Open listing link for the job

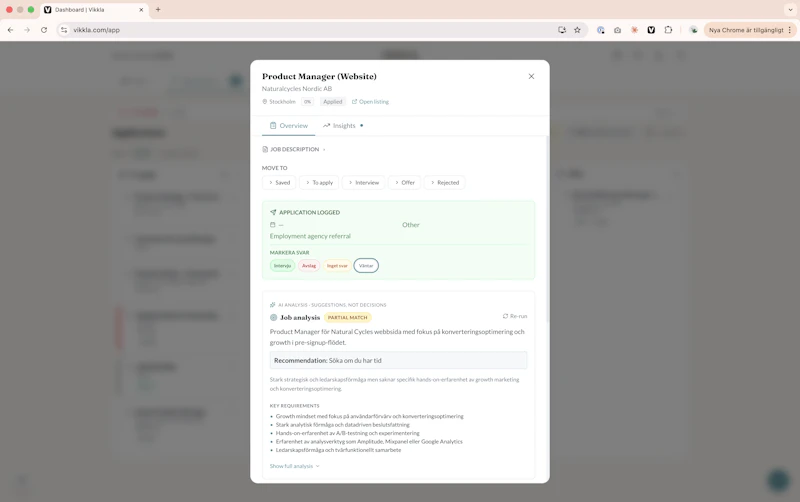(x=370, y=102)
